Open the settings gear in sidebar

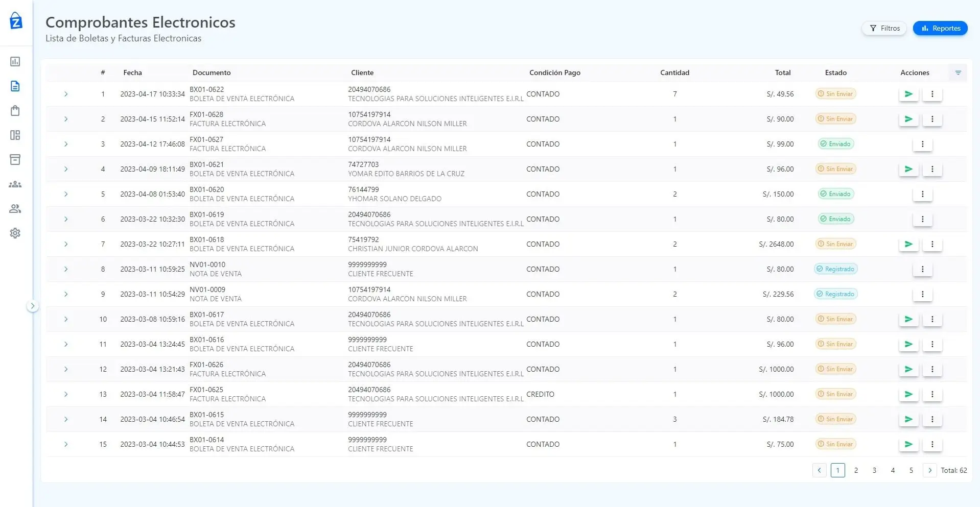(15, 233)
